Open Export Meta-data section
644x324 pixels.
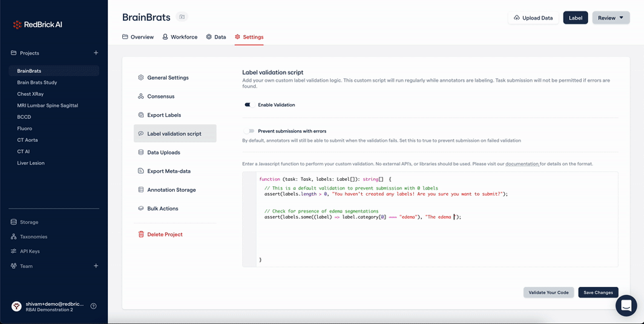175,171
